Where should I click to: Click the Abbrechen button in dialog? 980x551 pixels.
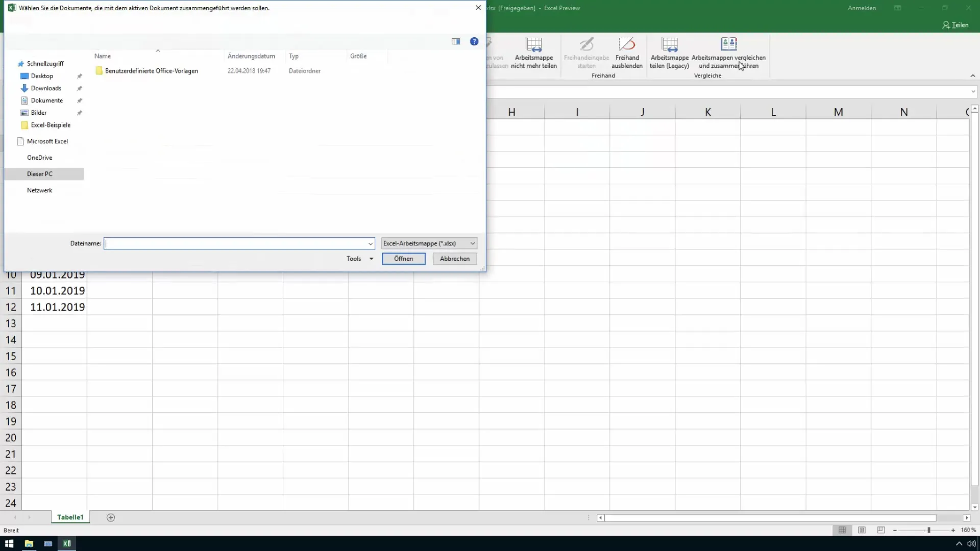click(x=455, y=258)
